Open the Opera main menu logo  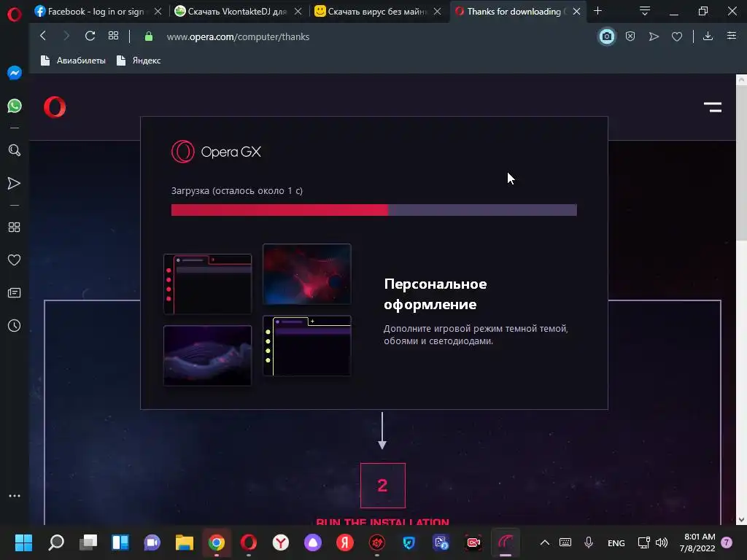click(x=15, y=15)
